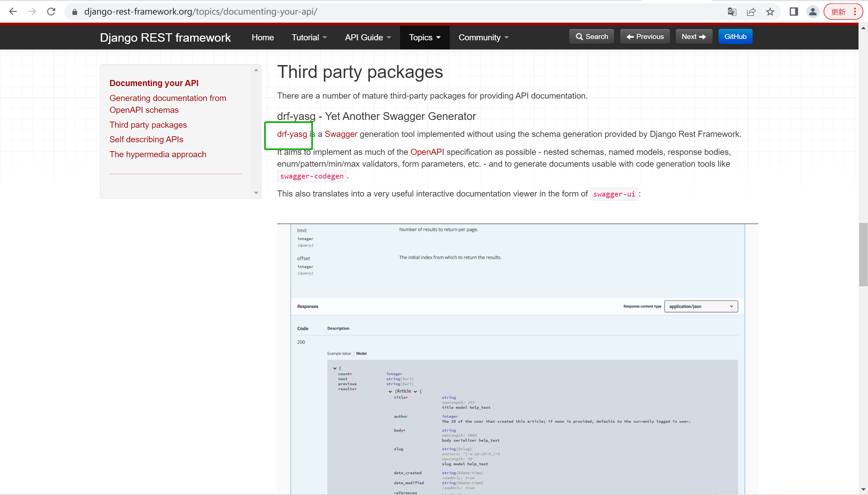
Task: Click the 更新 update button
Action: (839, 12)
